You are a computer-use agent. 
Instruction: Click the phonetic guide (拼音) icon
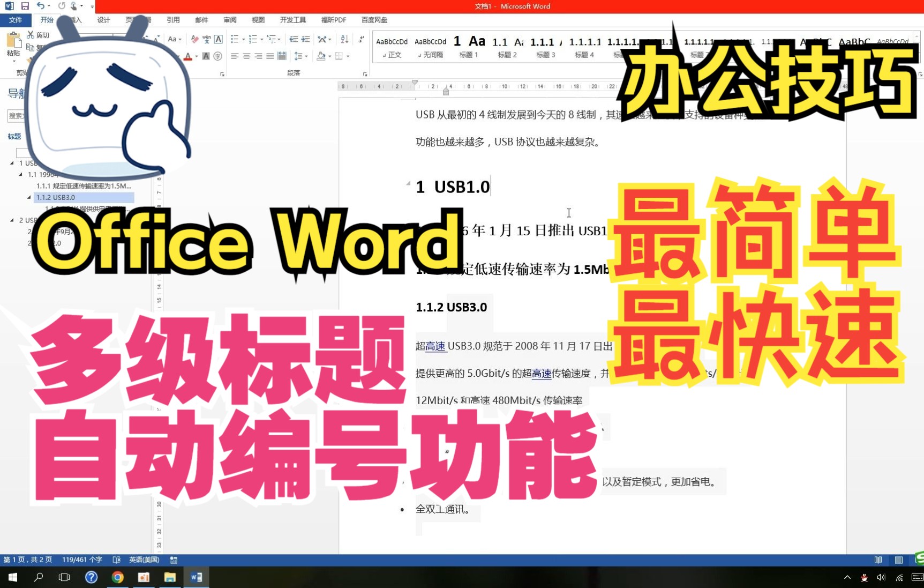tap(206, 40)
